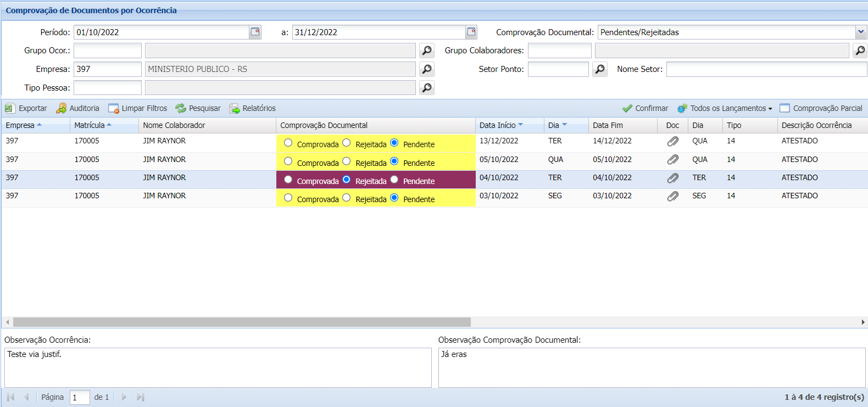Open calendar picker for end date 31/12/2022
The width and height of the screenshot is (868, 407).
[x=471, y=32]
